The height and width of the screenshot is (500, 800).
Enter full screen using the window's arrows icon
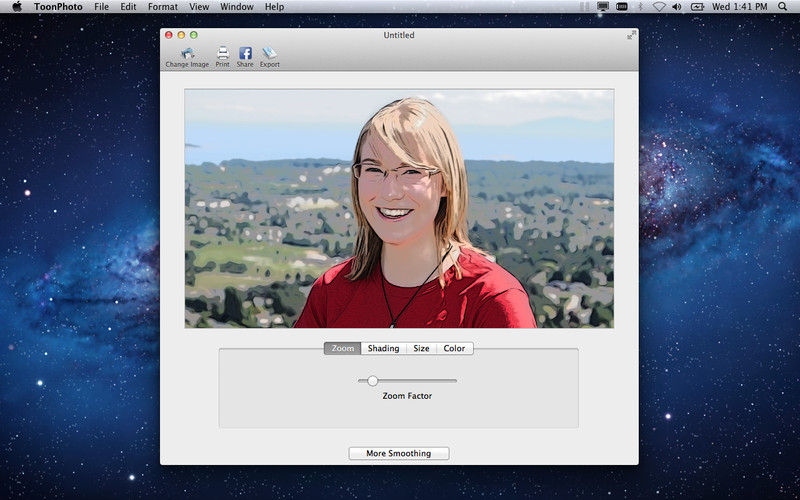pos(632,35)
